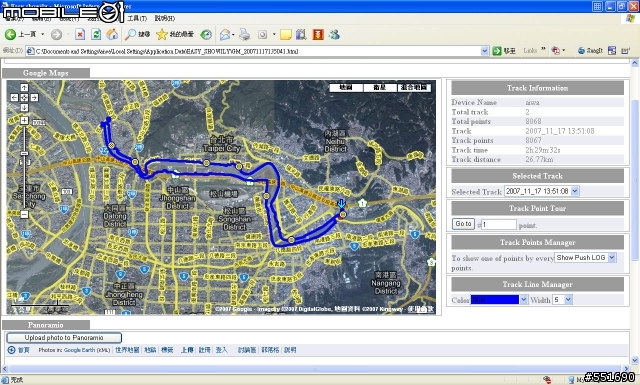Image resolution: width=640 pixels, height=385 pixels.
Task: Open the History clock icon
Action: (x=206, y=35)
